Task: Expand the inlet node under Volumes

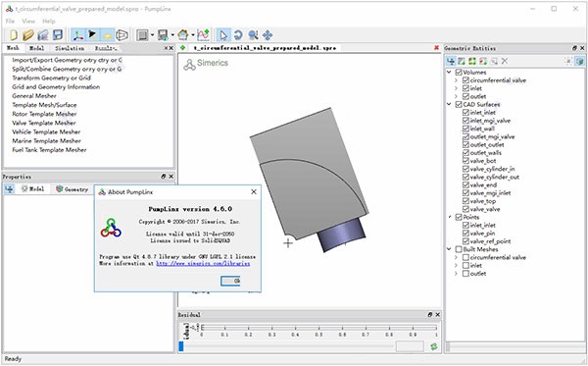Action: pyautogui.click(x=456, y=88)
